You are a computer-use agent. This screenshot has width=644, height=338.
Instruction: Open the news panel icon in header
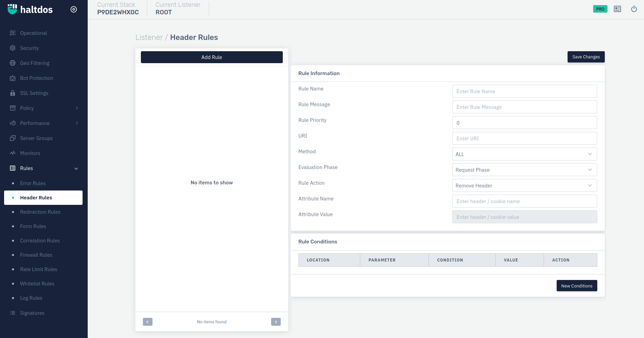point(617,9)
